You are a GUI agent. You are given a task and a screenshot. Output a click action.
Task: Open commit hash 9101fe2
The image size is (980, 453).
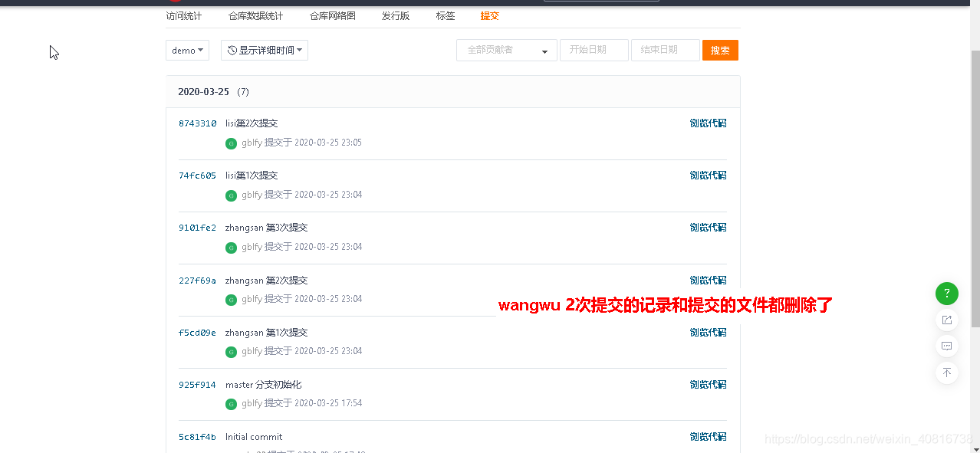coord(197,228)
